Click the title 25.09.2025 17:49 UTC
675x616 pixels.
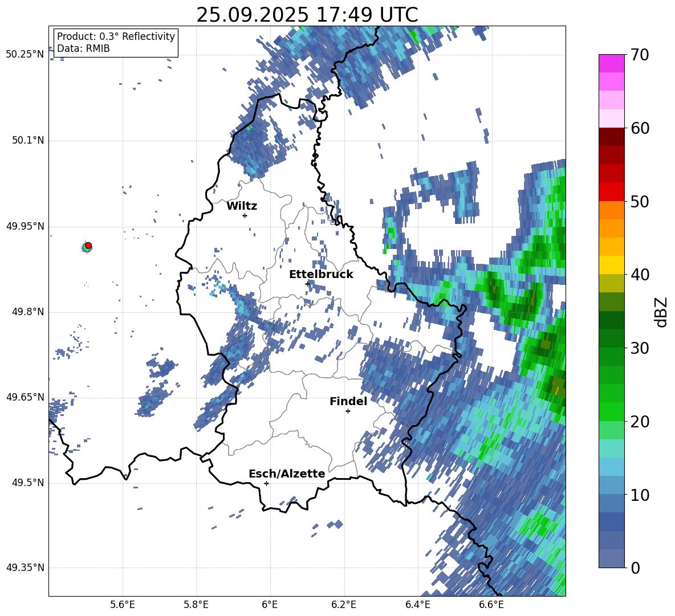307,15
